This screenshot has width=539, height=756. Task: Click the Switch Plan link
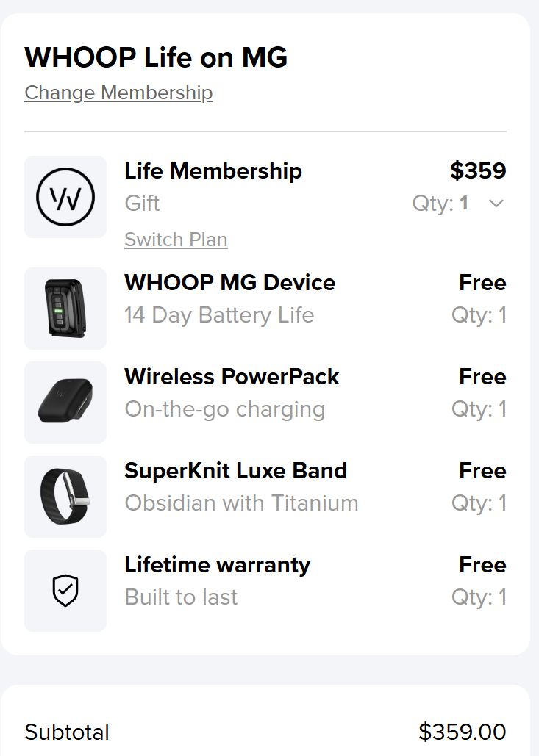point(176,240)
